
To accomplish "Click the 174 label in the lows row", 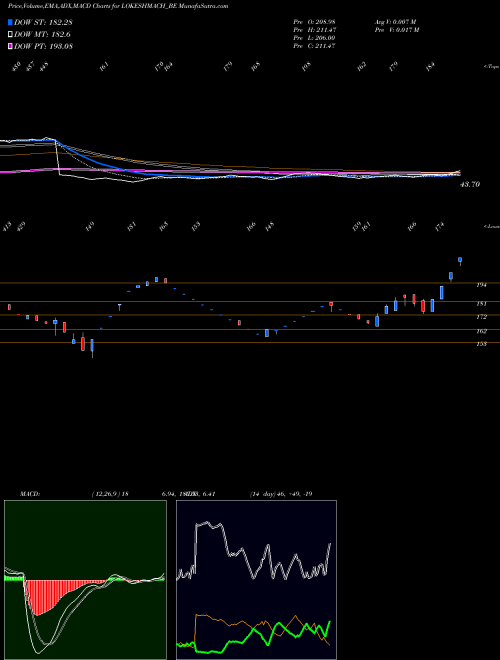I will click(439, 226).
